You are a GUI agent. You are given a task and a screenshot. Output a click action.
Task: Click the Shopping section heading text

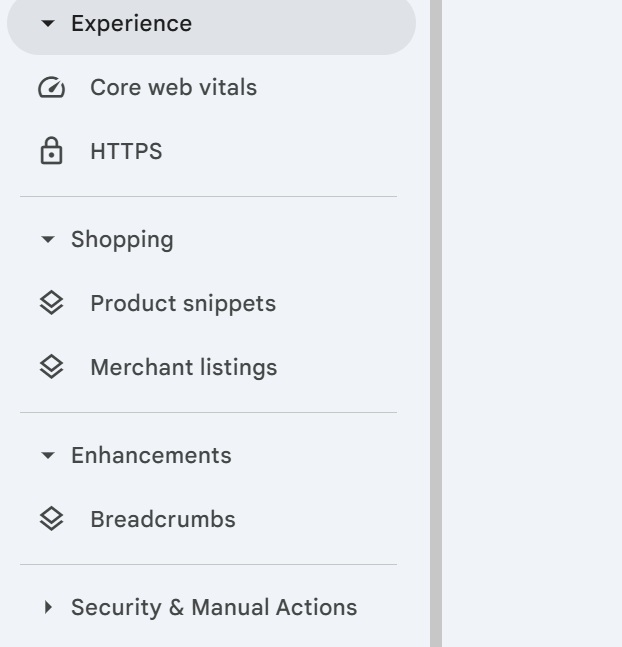[122, 240]
